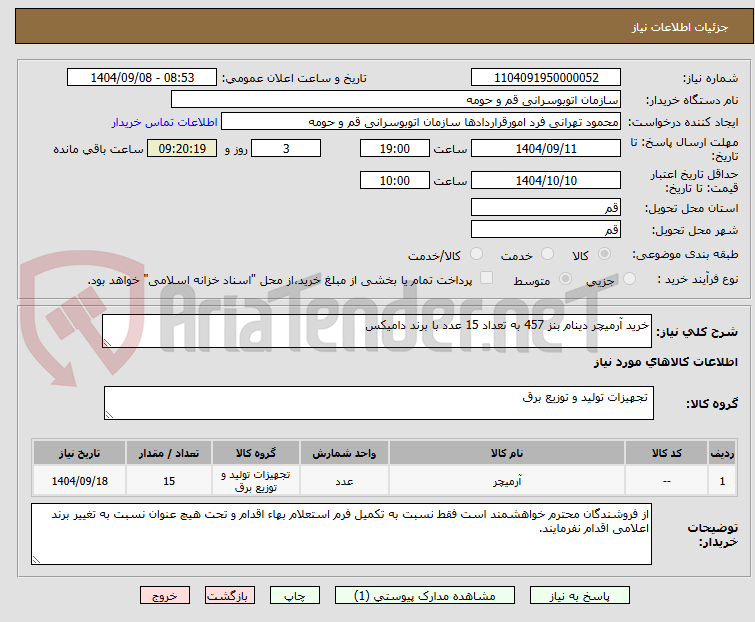The image size is (755, 622).
Task: Click the کد کالا cell showing --
Action: tap(666, 480)
